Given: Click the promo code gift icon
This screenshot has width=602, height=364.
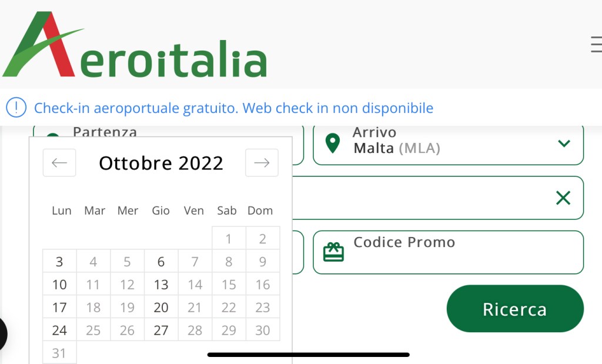Looking at the screenshot, I should click(334, 252).
